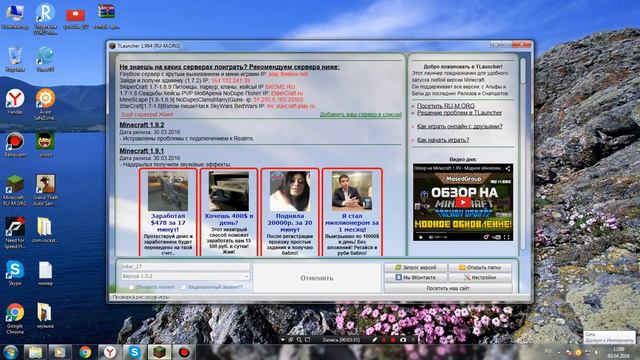This screenshot has height=360, width=640.
Task: Toggle fullscreen on the video player
Action: 507,237
